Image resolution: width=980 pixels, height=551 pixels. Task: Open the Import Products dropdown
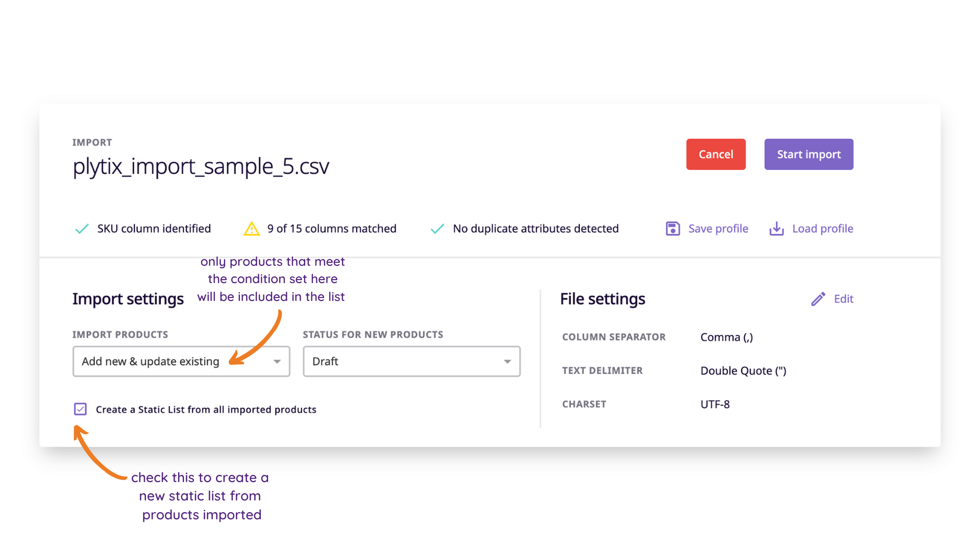(x=181, y=361)
